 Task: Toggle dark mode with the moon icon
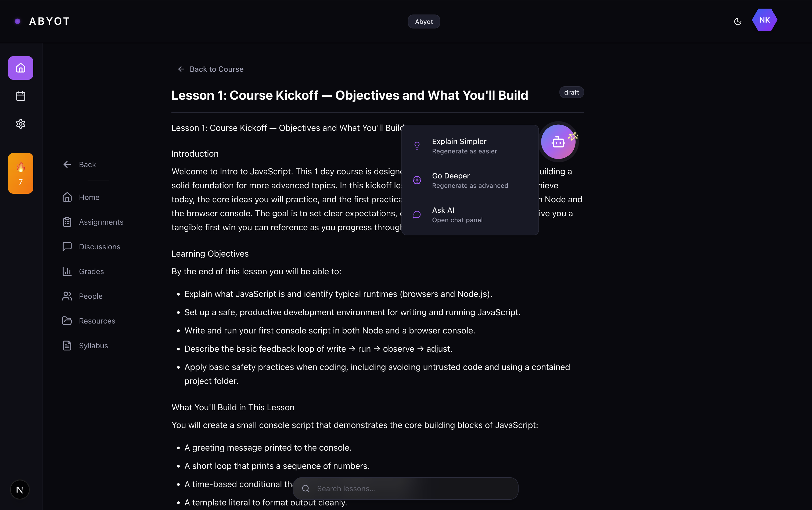738,21
